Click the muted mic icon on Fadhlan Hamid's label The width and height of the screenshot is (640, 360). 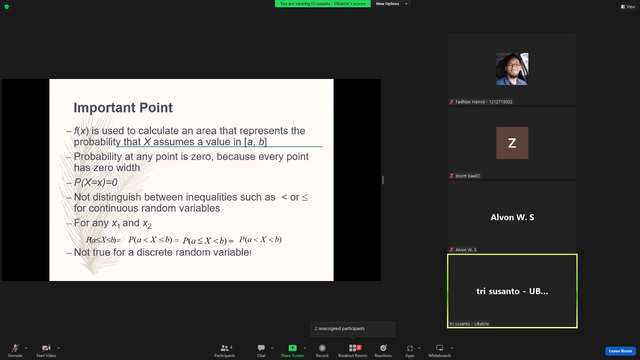tap(451, 102)
